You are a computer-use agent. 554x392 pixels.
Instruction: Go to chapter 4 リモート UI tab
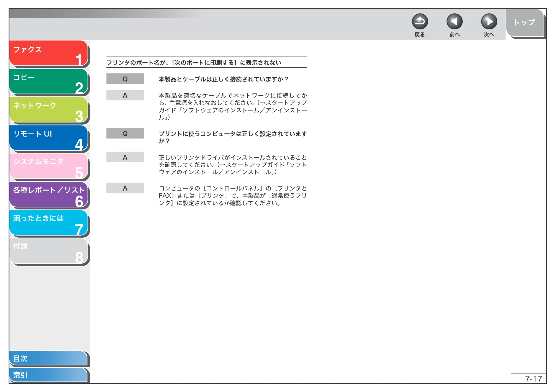click(49, 138)
